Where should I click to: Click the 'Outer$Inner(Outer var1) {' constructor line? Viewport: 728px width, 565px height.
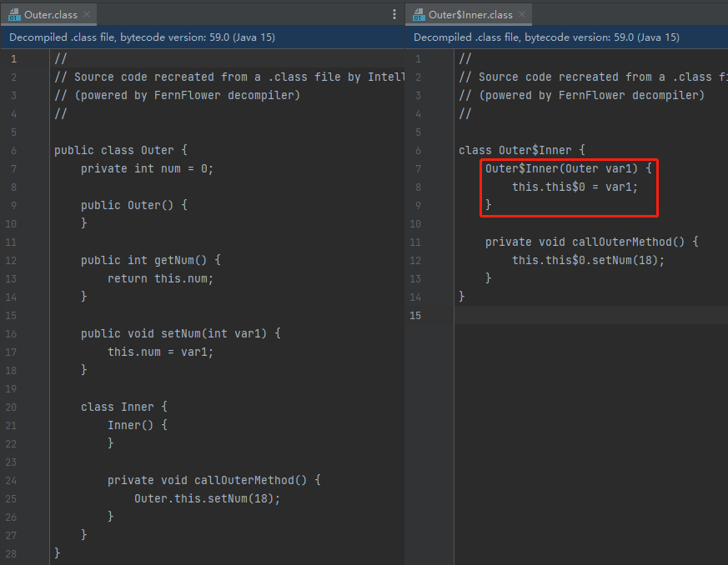coord(569,169)
